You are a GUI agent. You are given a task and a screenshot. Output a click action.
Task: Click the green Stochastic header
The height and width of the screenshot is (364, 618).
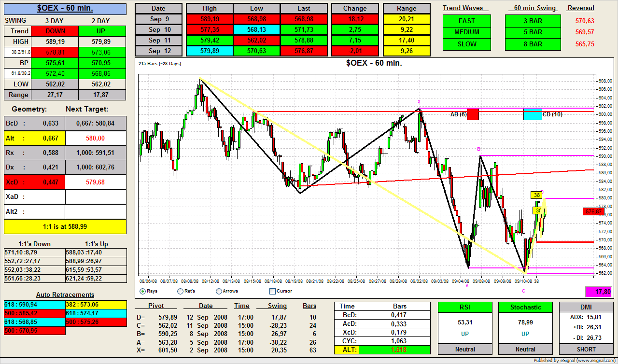pyautogui.click(x=525, y=307)
